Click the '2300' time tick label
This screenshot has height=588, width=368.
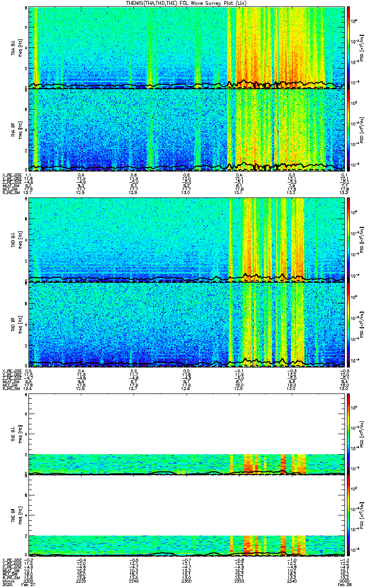[187, 582]
